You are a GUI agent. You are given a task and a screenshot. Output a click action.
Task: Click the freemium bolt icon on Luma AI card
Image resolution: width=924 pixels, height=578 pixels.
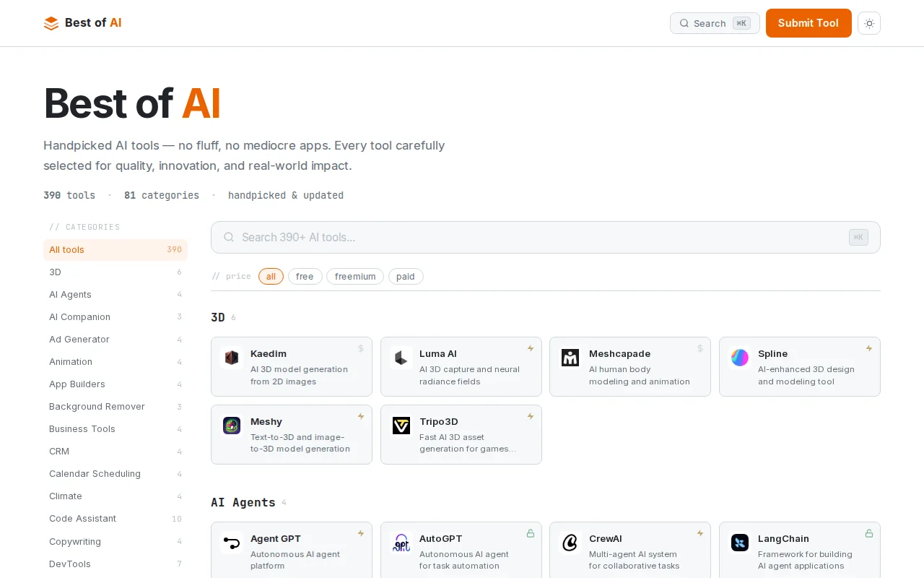click(x=531, y=348)
